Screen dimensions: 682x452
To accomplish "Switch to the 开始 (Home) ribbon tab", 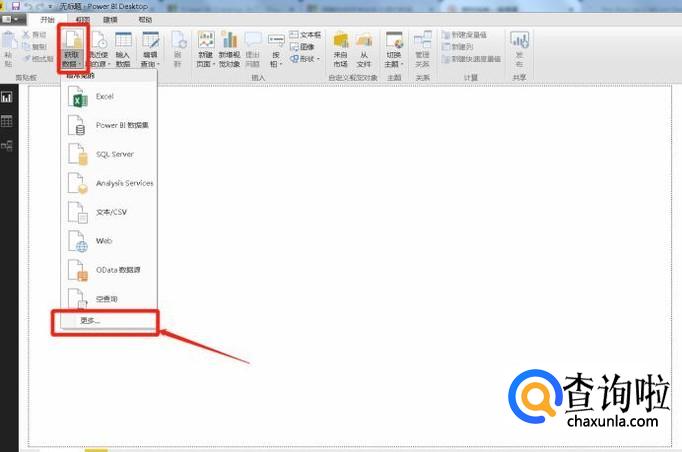I will [47, 20].
